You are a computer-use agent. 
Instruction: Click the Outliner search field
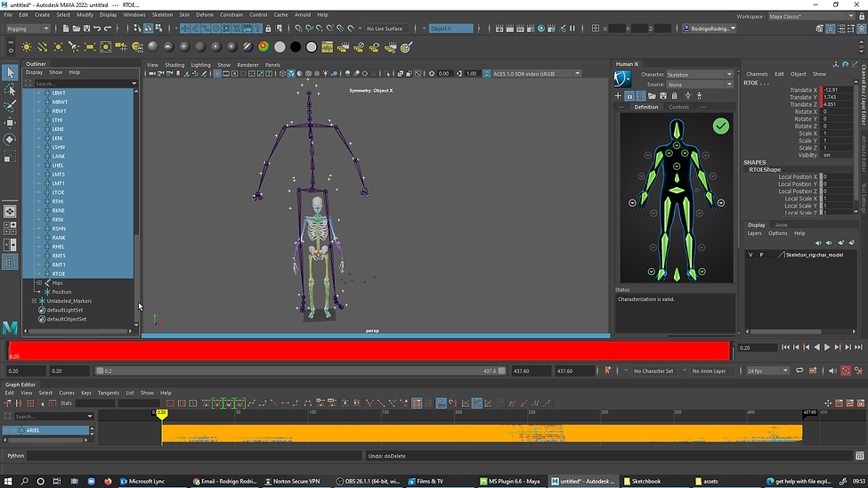tap(85, 84)
